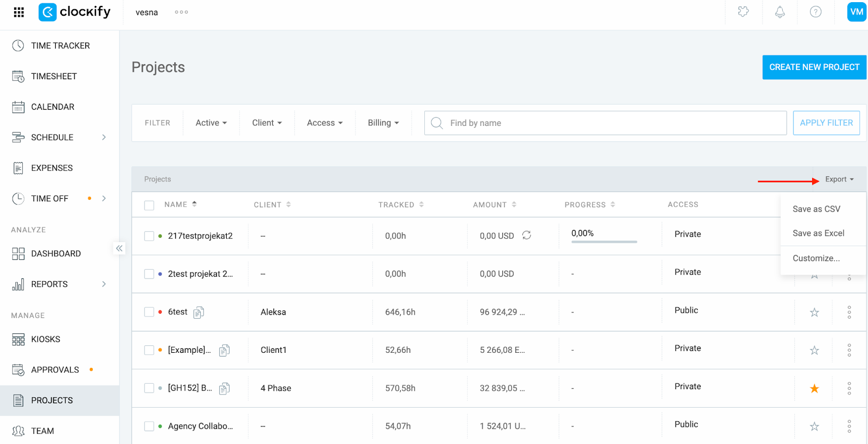Toggle the Export dropdown
868x444 pixels.
pyautogui.click(x=839, y=179)
